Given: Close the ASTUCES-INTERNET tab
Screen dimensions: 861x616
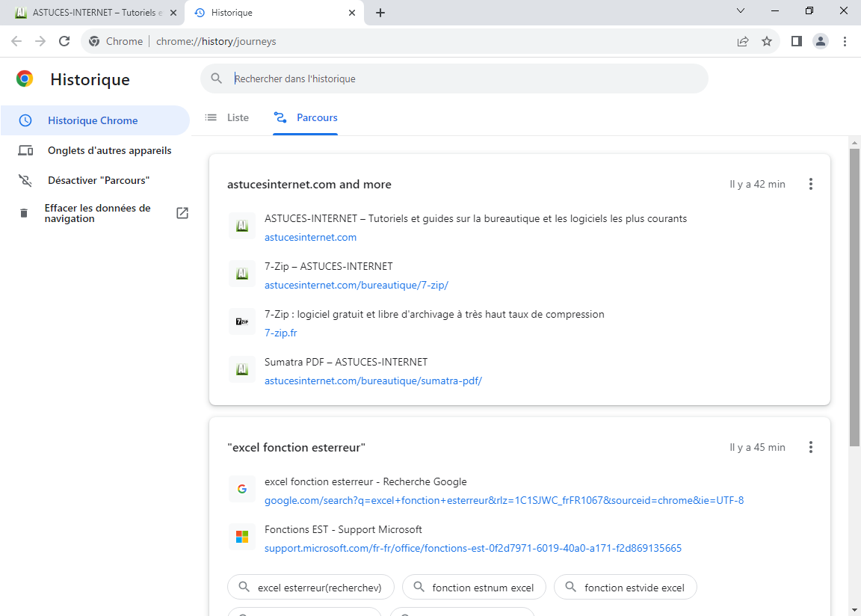Looking at the screenshot, I should tap(173, 13).
